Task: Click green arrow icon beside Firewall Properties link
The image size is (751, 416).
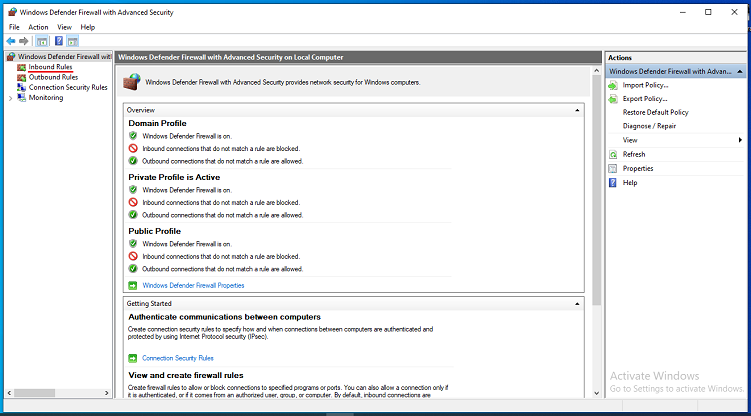Action: [133, 285]
